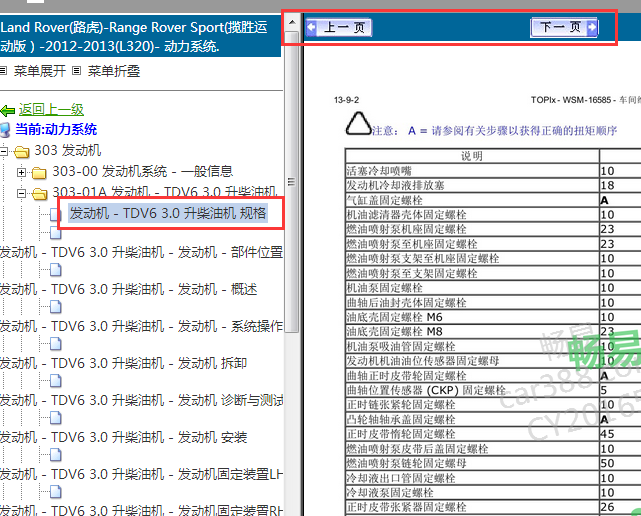Click table row 燃油喷射泵支架至机座固定螺栓
The image size is (641, 516).
tap(472, 258)
